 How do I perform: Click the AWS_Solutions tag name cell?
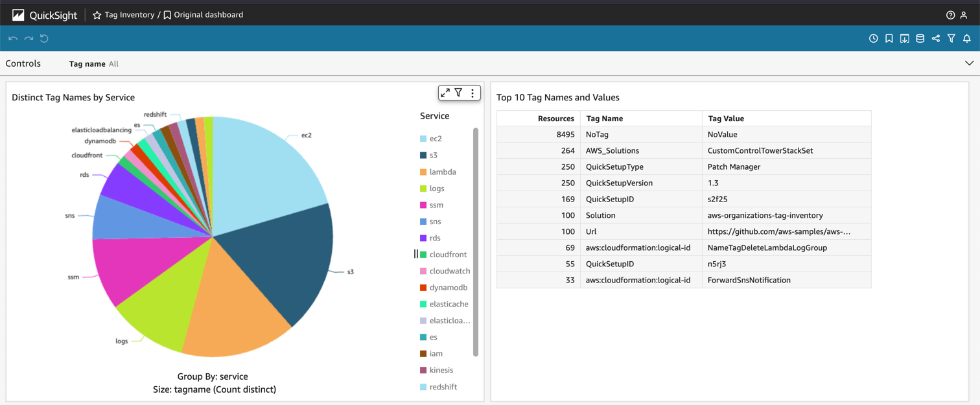[641, 151]
